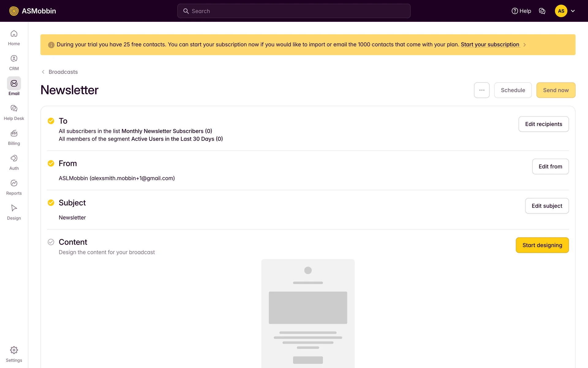
Task: Select the Email sidebar tab
Action: point(14,83)
